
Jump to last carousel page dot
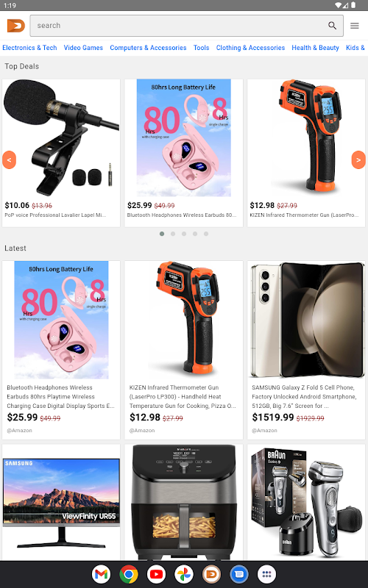(206, 234)
